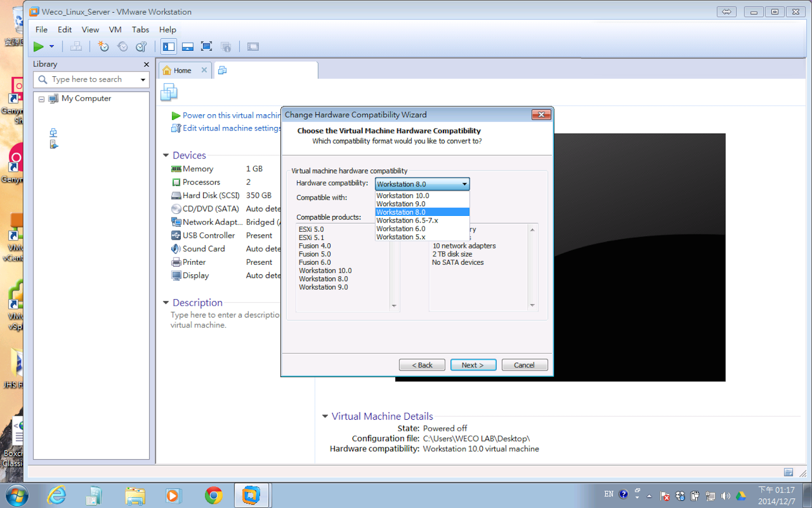Image resolution: width=812 pixels, height=508 pixels.
Task: Open the Help menu
Action: click(x=167, y=29)
